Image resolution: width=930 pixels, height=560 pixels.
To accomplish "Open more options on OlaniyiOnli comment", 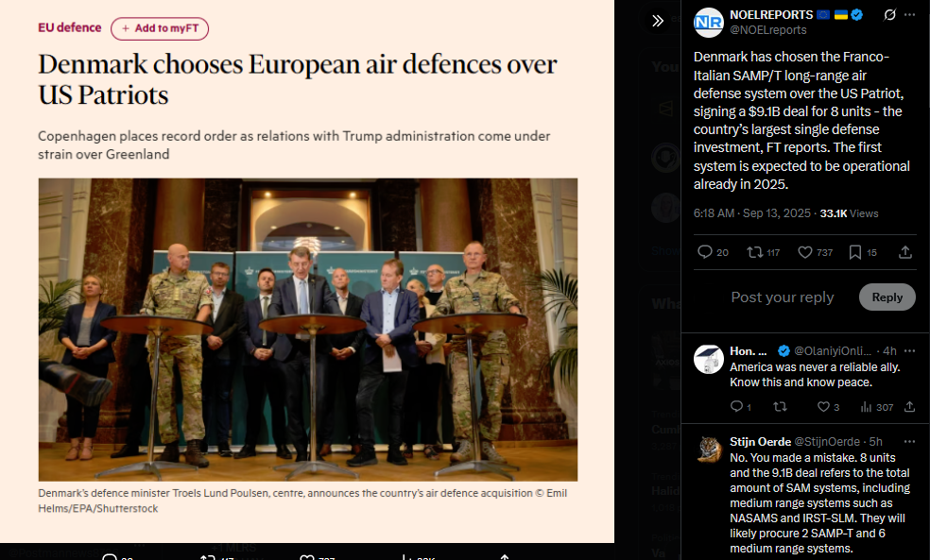I will pyautogui.click(x=909, y=350).
